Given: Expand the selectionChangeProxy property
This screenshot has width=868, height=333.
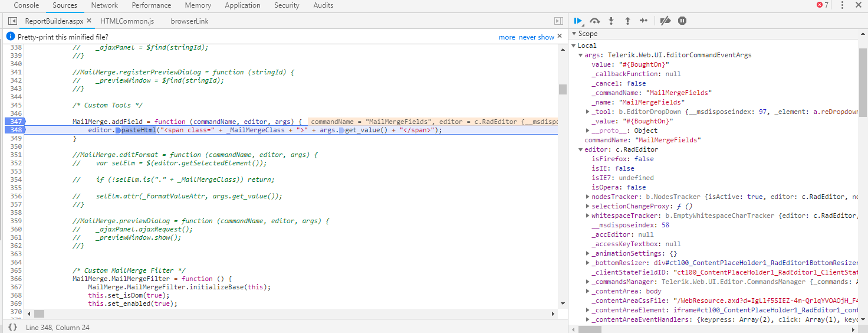Looking at the screenshot, I should tap(588, 206).
